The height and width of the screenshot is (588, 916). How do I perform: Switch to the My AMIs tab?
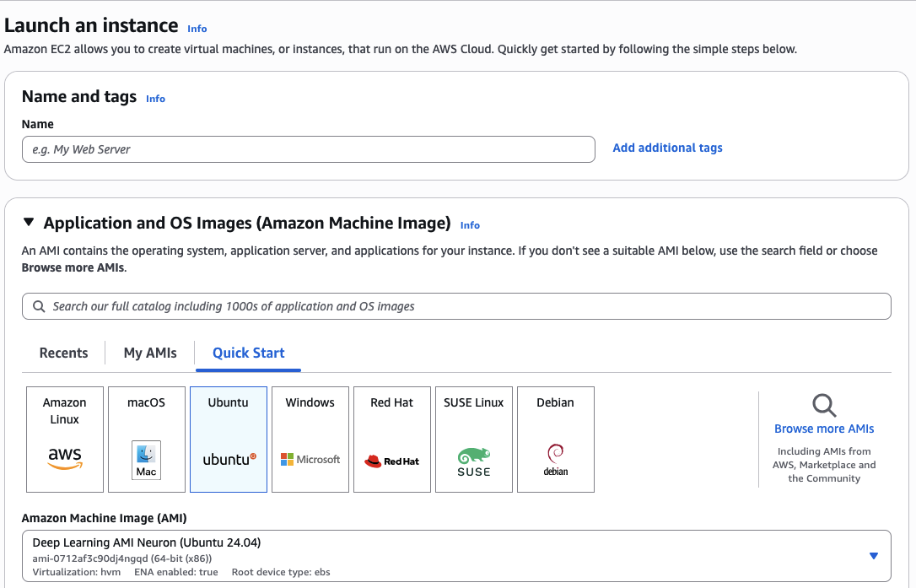pyautogui.click(x=150, y=353)
